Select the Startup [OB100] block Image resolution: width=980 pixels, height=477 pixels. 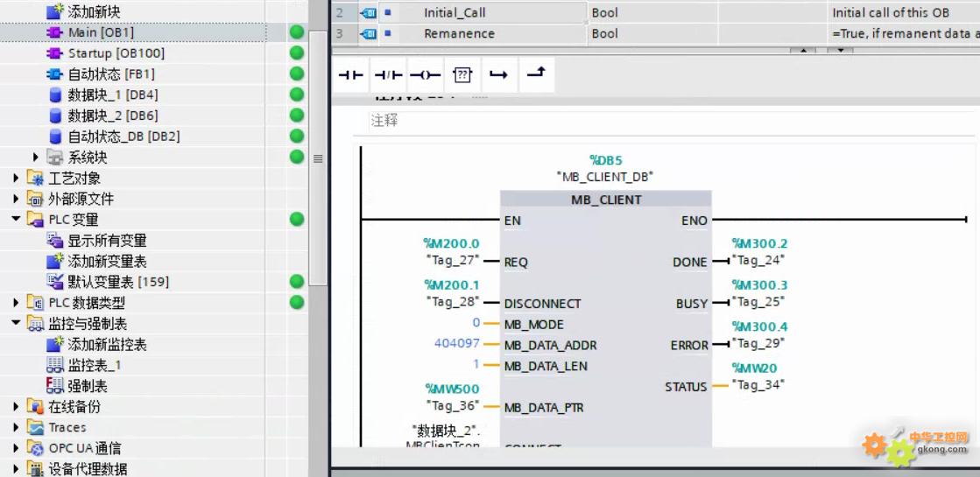pyautogui.click(x=116, y=53)
